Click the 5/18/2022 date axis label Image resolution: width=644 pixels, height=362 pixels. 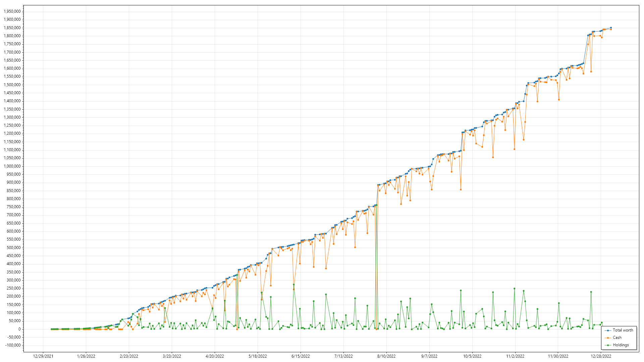click(x=258, y=356)
